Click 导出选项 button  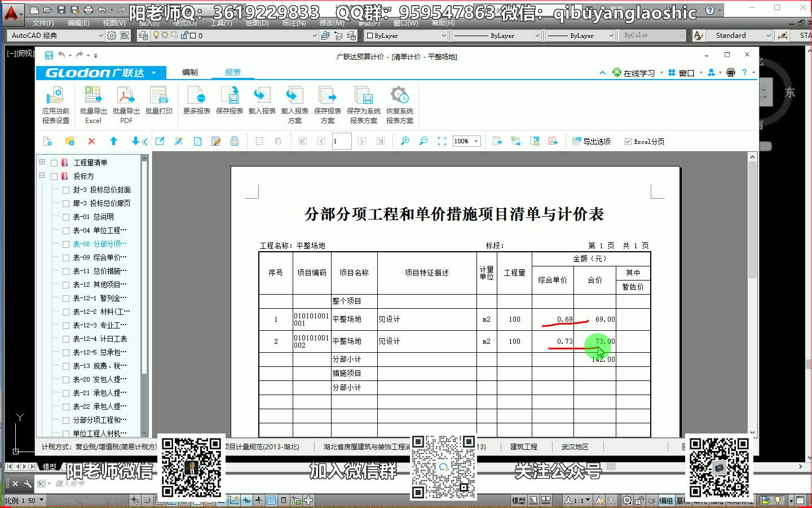(x=592, y=141)
